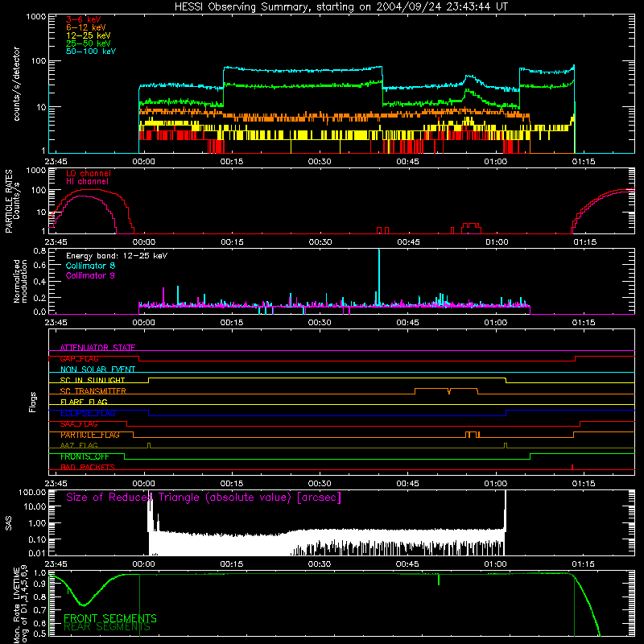Click the Normalized modulation axis label
Viewport: 644px width, 644px height.
tap(20, 281)
